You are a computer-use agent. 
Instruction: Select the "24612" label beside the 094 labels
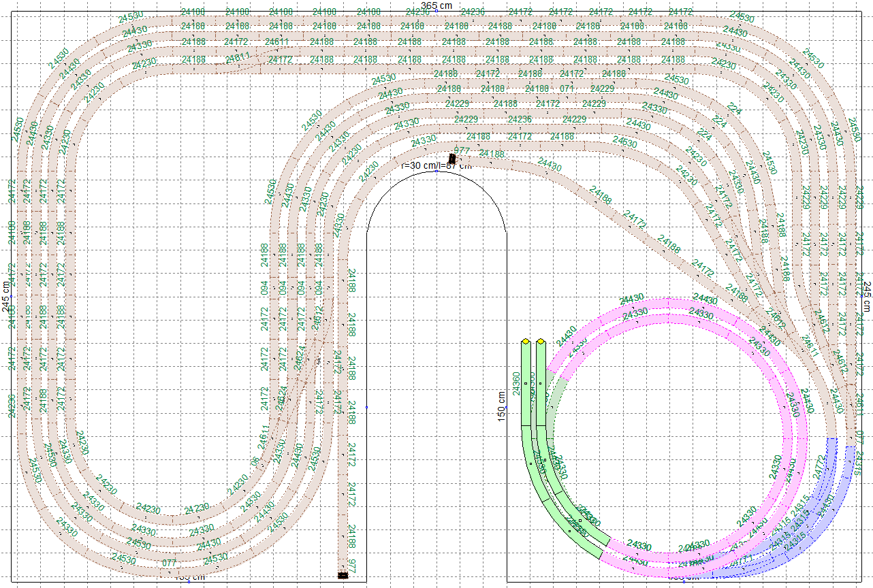[317, 320]
